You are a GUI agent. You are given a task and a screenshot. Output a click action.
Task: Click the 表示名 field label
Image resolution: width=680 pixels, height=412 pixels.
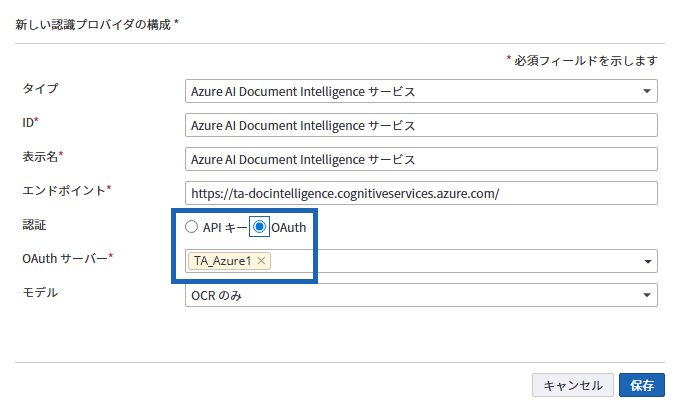42,156
